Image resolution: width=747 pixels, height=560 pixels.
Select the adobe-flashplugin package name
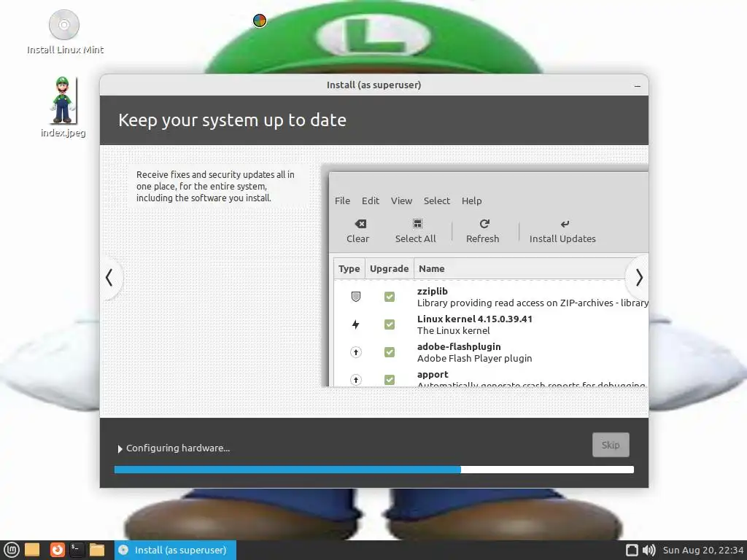459,346
